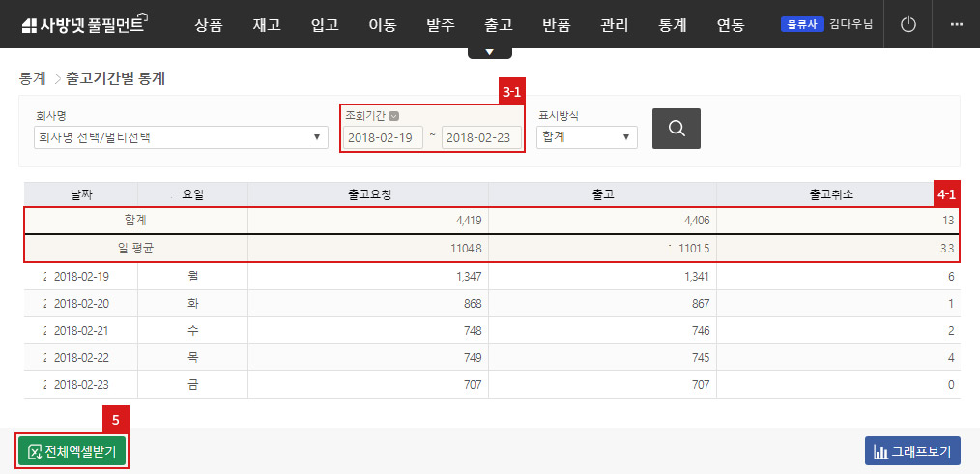Click the 출고 value 746
This screenshot has height=474, width=980.
point(701,330)
